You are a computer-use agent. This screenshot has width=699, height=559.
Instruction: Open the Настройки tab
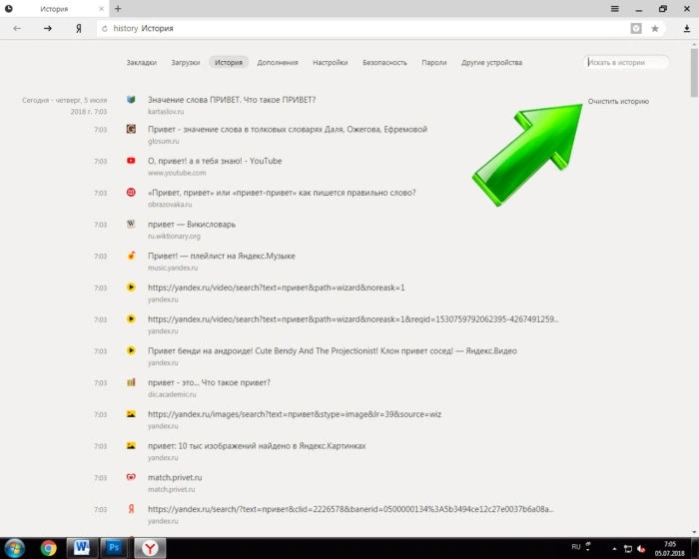(x=330, y=62)
